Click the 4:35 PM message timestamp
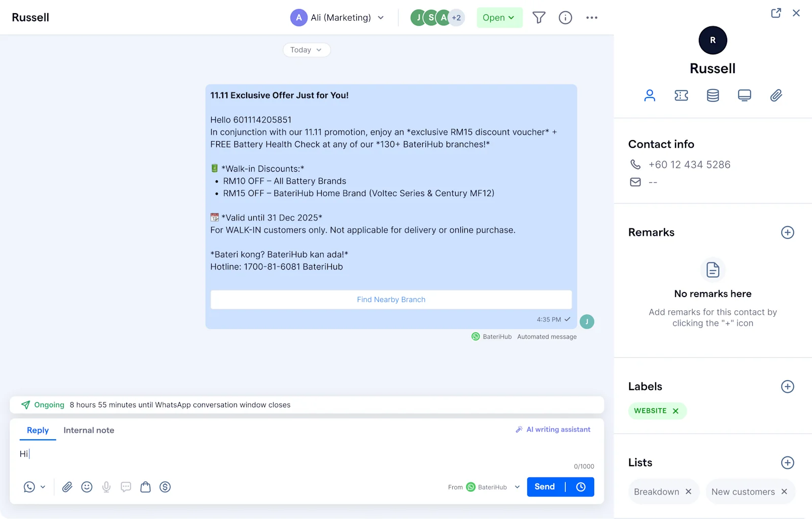This screenshot has width=812, height=519. [x=549, y=319]
